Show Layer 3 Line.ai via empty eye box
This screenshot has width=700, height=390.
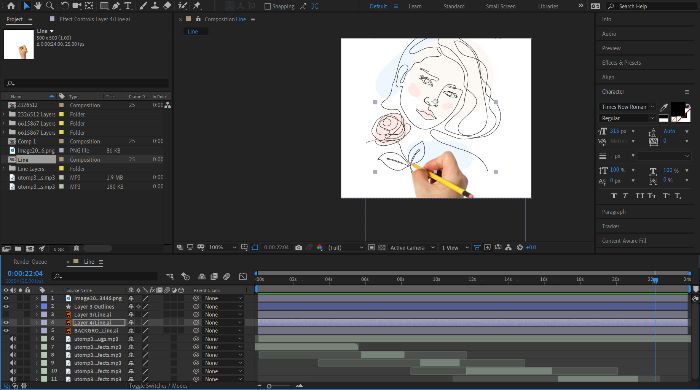click(6, 315)
